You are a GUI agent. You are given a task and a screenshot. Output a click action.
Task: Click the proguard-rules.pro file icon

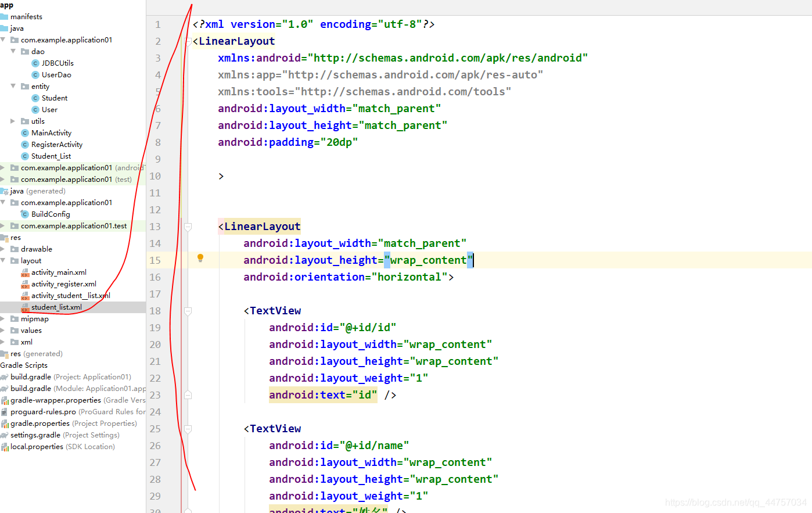pos(5,412)
